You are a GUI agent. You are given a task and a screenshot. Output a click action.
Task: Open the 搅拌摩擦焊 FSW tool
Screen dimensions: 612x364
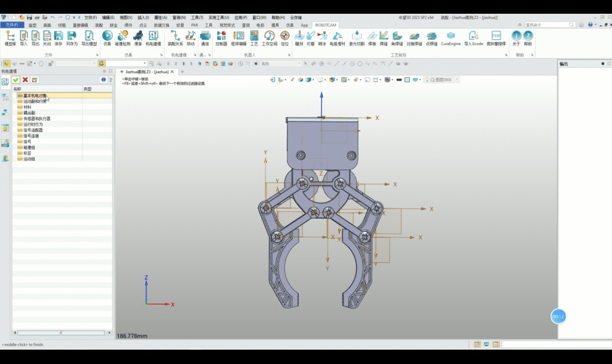click(x=496, y=38)
